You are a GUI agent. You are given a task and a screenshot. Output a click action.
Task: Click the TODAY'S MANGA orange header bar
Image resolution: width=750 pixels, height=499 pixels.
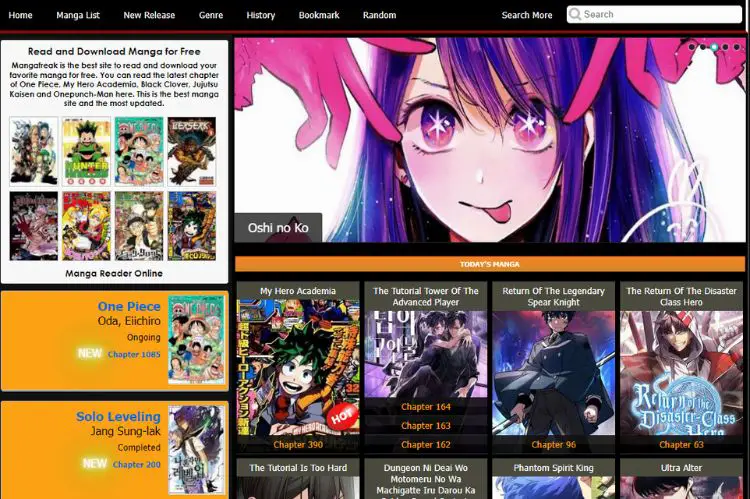pos(490,264)
